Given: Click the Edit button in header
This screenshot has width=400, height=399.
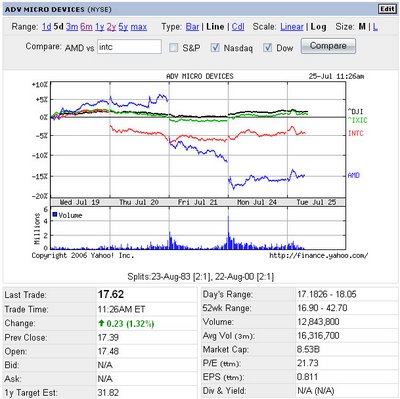Looking at the screenshot, I should click(x=387, y=9).
